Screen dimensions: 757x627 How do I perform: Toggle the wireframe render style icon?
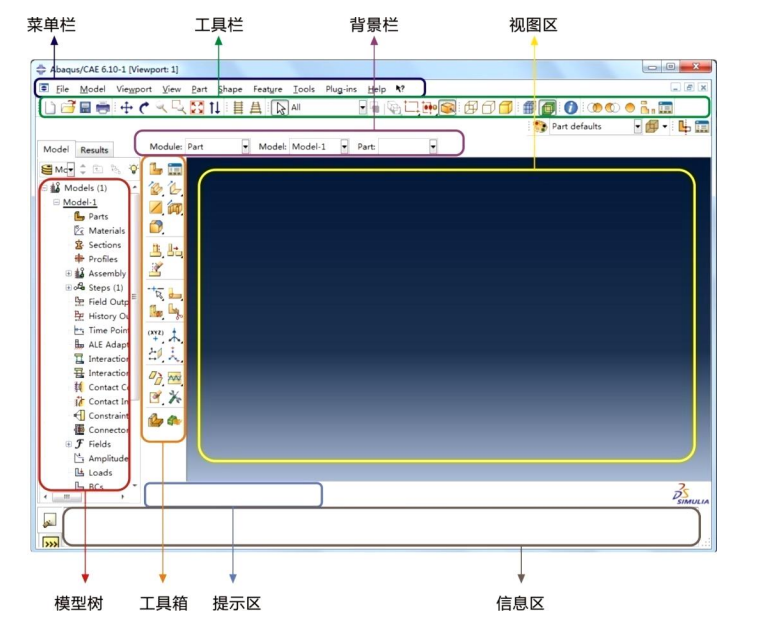[x=471, y=108]
